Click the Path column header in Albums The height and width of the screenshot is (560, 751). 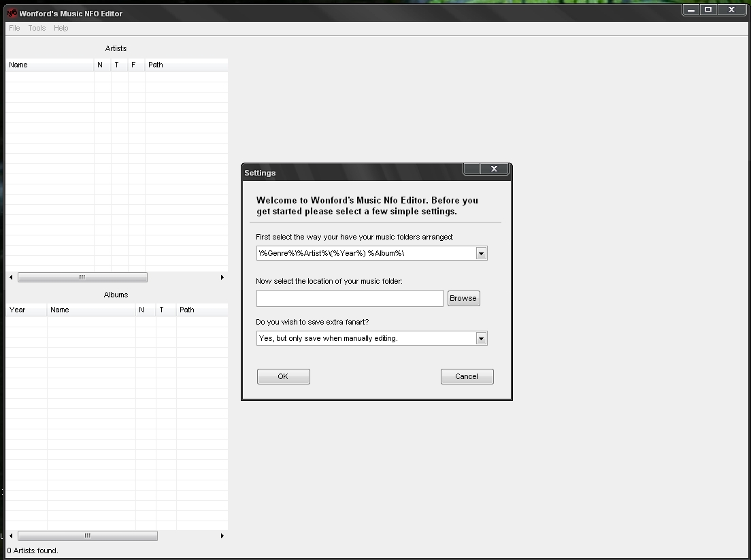click(202, 310)
